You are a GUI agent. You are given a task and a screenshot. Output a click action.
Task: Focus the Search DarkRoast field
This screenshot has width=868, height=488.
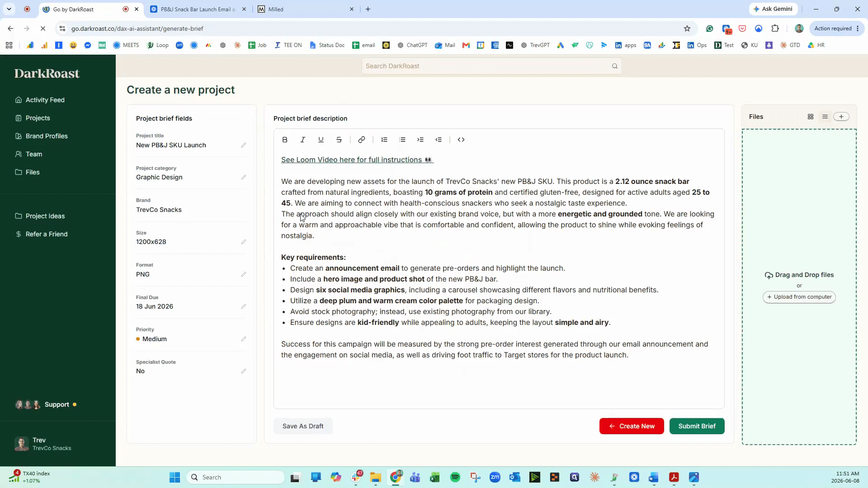491,66
